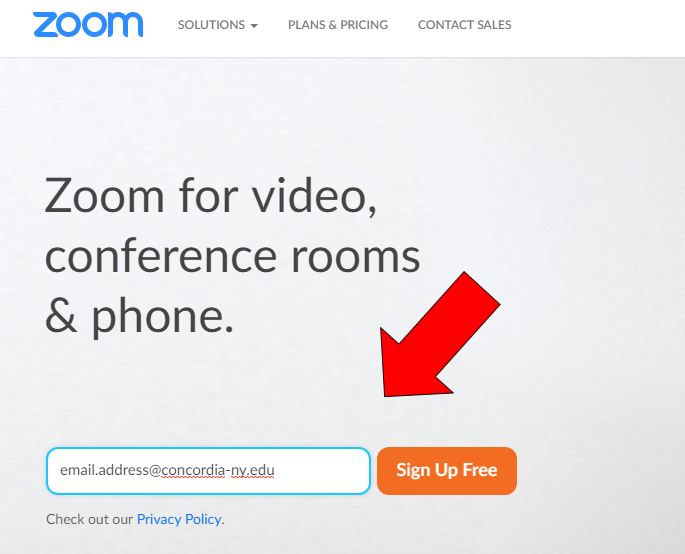Click the underlined word "concordia" in email field
The width and height of the screenshot is (685, 554).
coord(193,470)
